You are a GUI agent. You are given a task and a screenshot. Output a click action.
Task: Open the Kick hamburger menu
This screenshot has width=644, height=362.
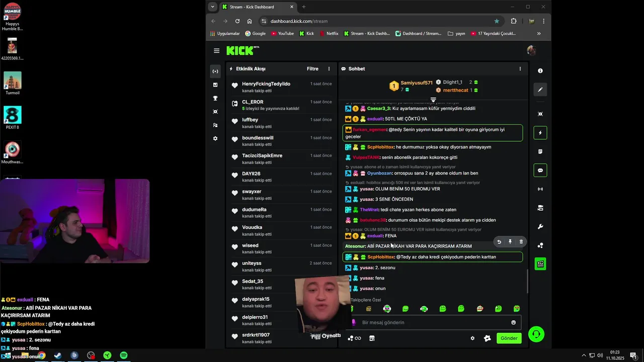[x=216, y=51]
